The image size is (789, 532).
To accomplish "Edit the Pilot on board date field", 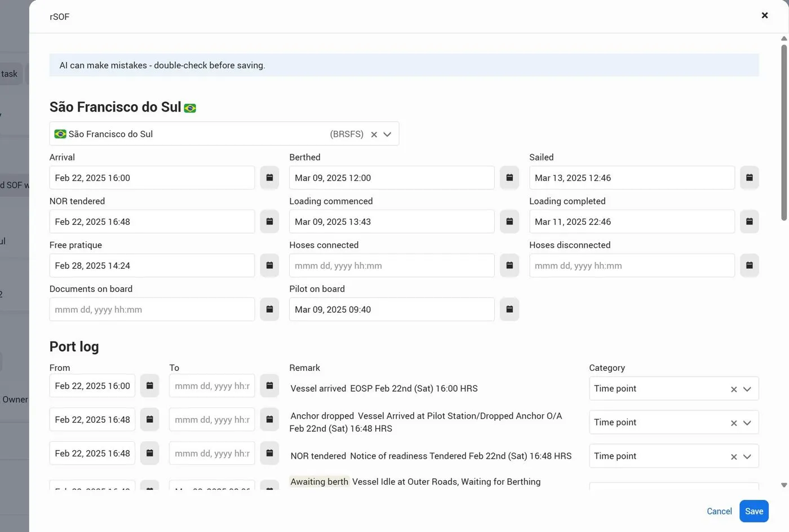I will pyautogui.click(x=392, y=309).
